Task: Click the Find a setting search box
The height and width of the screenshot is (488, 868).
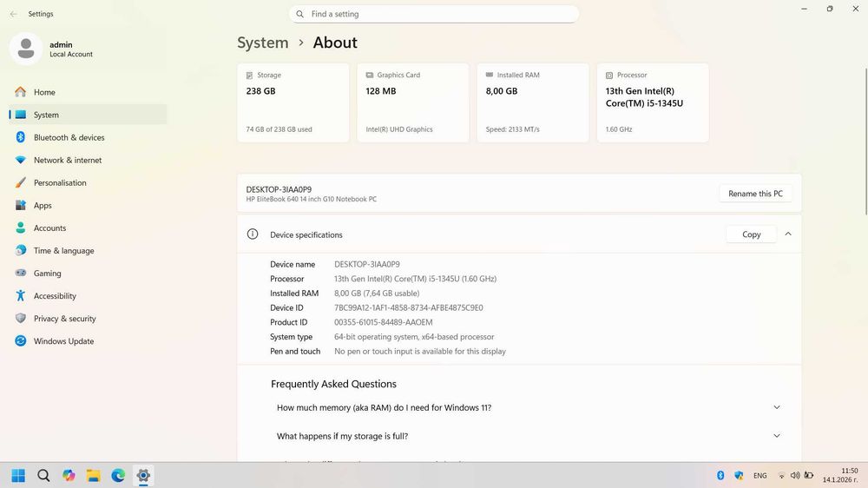Action: click(x=434, y=14)
